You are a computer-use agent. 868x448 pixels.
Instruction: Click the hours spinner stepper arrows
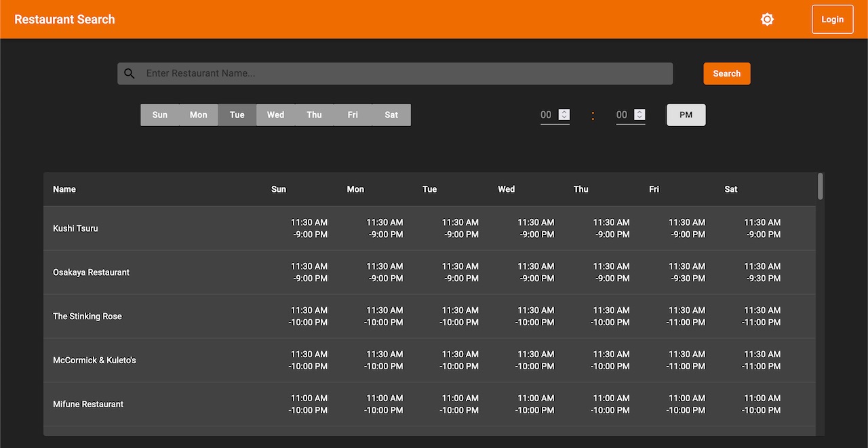pos(564,115)
